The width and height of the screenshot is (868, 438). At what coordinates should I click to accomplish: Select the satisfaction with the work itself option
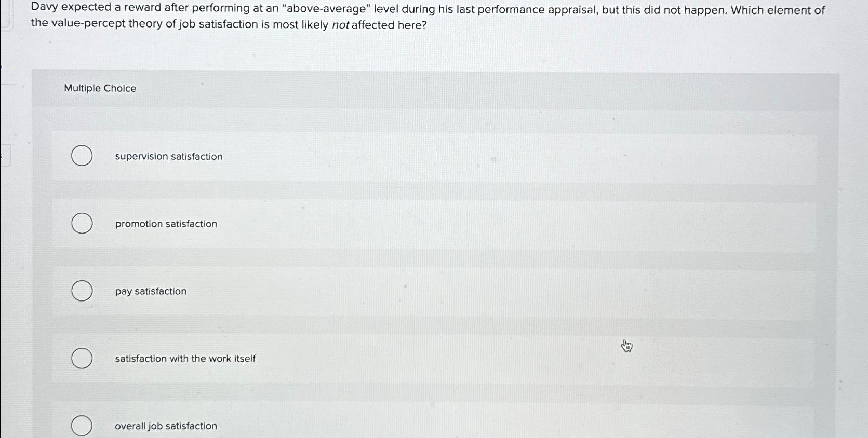pyautogui.click(x=82, y=358)
